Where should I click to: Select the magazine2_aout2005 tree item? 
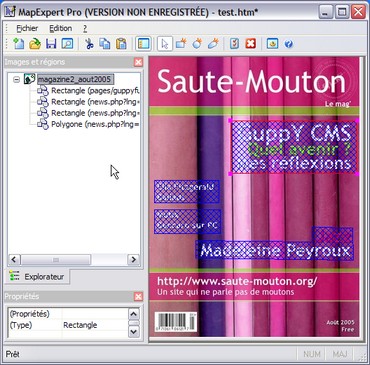tap(76, 79)
